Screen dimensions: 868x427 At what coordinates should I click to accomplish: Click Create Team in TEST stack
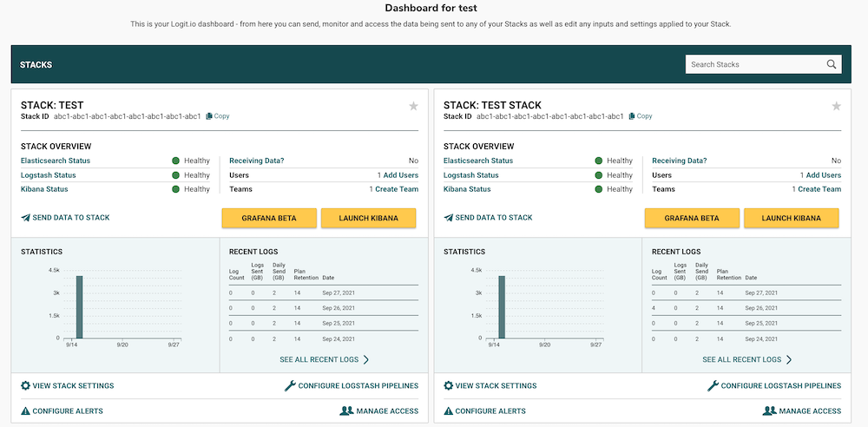(397, 189)
